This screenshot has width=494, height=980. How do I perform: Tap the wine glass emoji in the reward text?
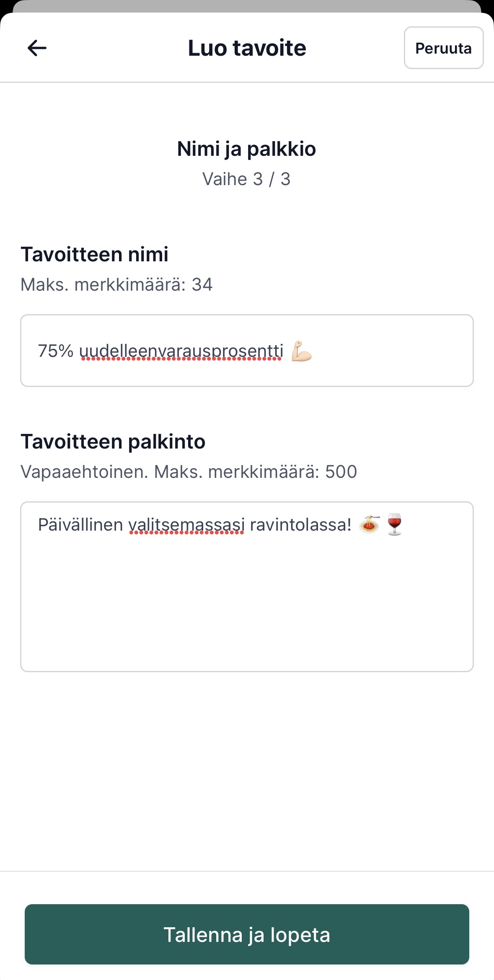pyautogui.click(x=395, y=524)
